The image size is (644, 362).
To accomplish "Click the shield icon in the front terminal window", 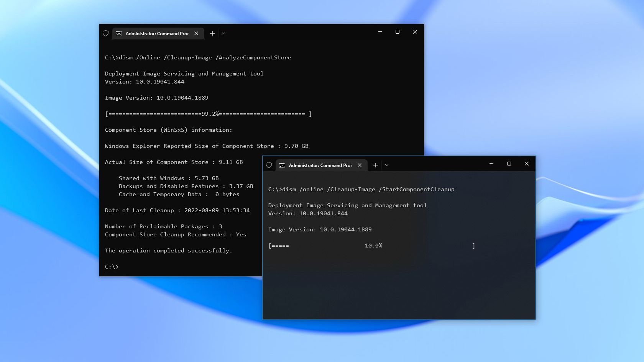I will [269, 165].
